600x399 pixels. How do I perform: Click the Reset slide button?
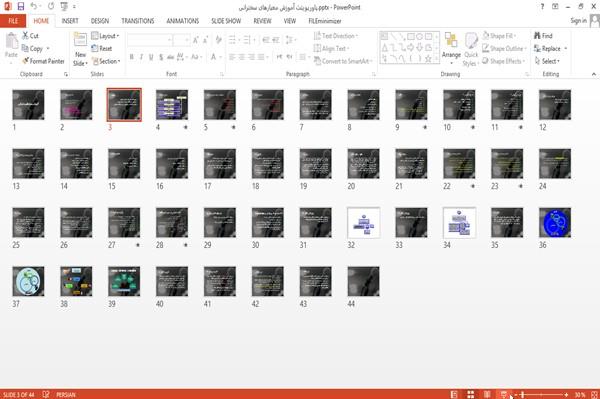[102, 49]
